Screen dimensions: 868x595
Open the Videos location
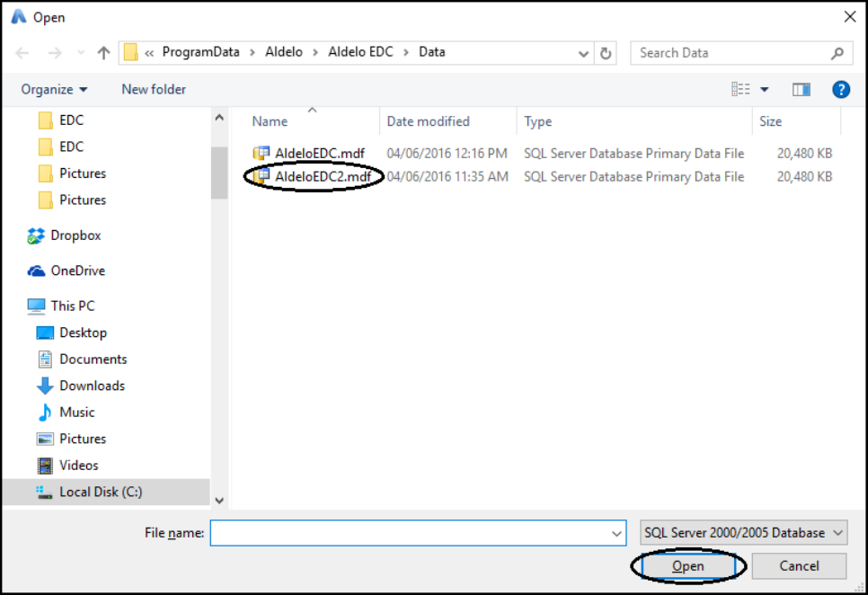tap(78, 466)
